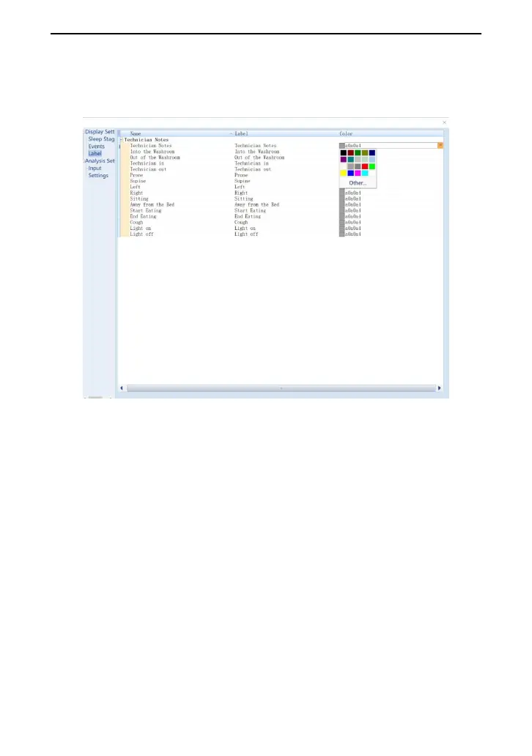
Task: Select 'Right' in Name column
Action: pyautogui.click(x=136, y=193)
